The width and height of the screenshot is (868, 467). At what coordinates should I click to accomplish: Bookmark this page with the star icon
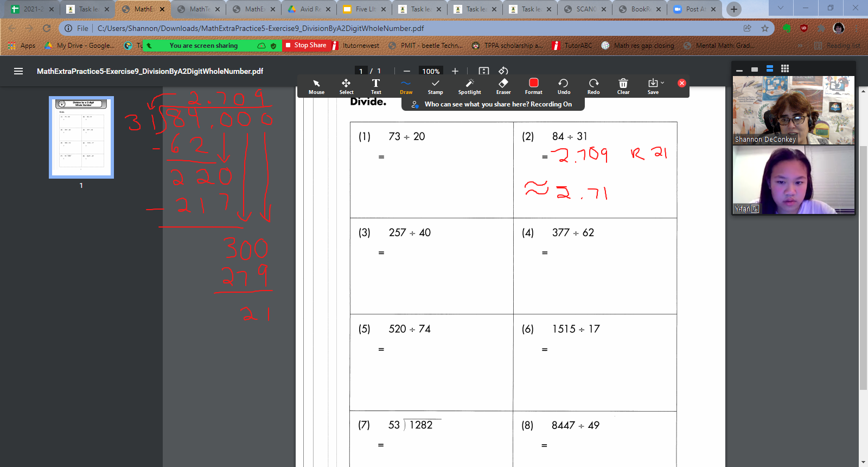point(765,28)
